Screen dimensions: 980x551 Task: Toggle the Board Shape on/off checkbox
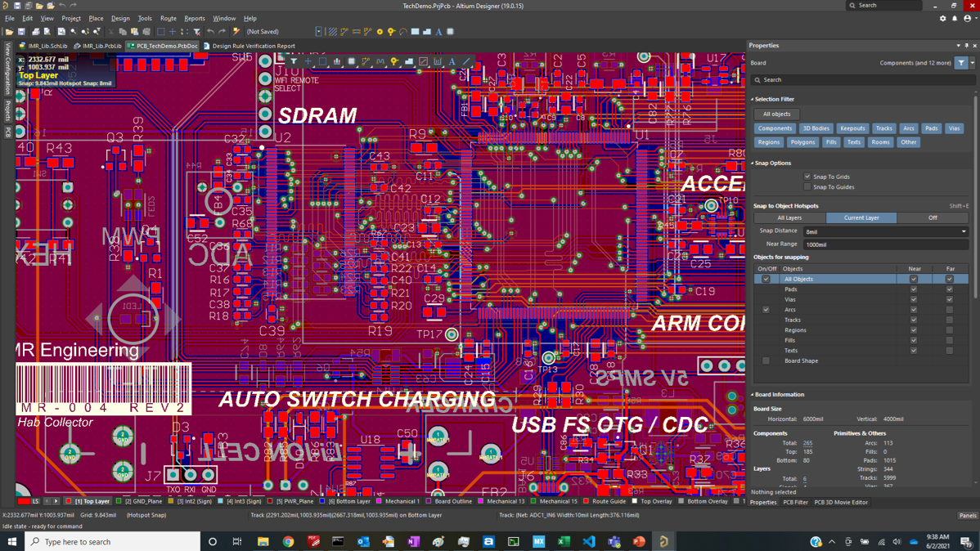coord(766,361)
